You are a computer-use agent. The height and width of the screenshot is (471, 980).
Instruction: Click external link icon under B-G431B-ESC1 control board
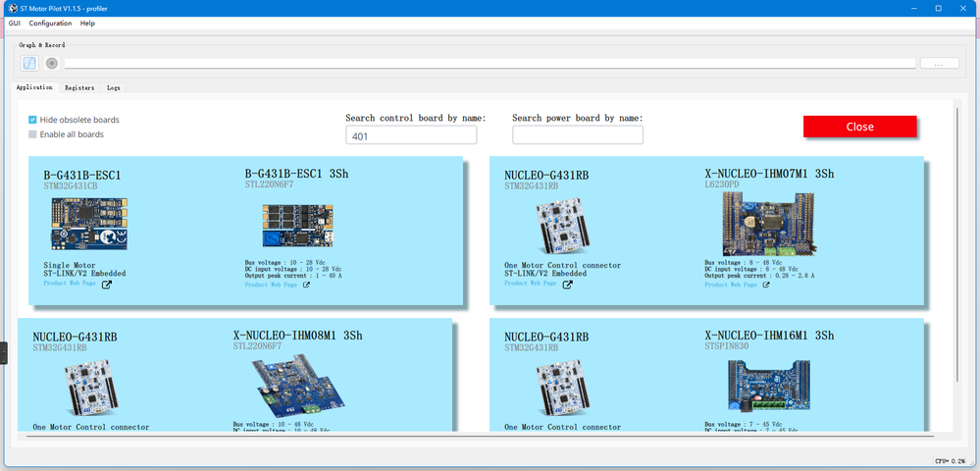107,286
